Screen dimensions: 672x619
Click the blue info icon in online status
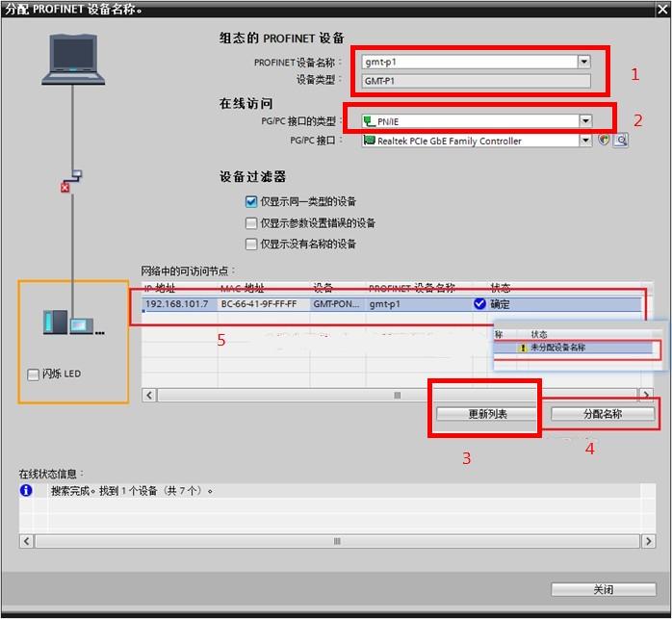tap(27, 491)
